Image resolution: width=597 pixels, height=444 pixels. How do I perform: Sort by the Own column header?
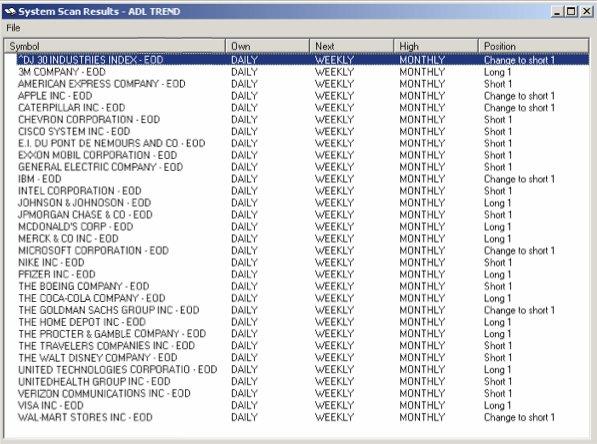(x=267, y=46)
